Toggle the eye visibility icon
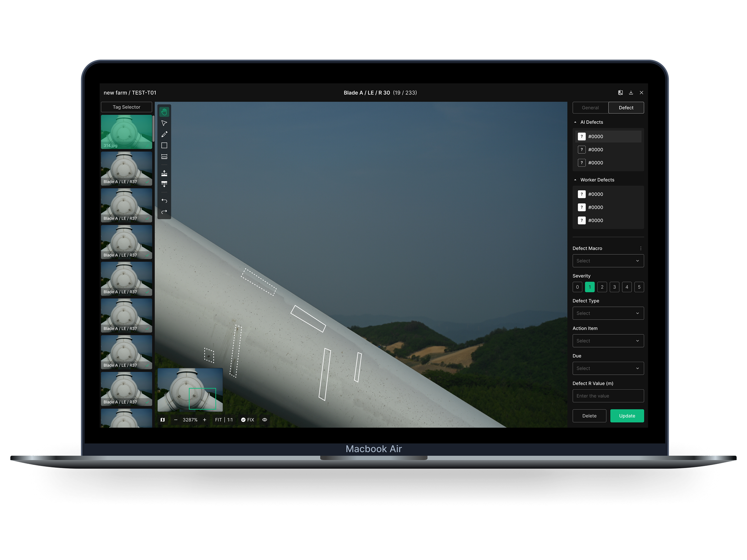The width and height of the screenshot is (747, 560). tap(265, 420)
